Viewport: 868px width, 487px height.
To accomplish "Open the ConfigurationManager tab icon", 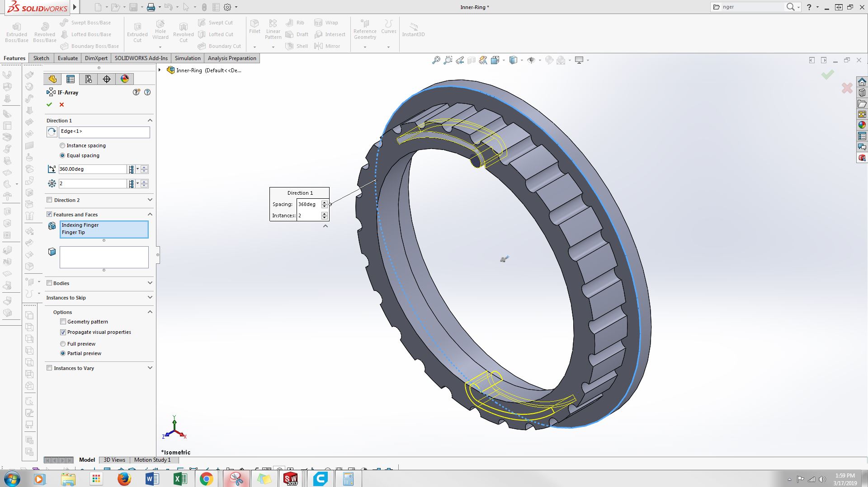I will pos(89,79).
